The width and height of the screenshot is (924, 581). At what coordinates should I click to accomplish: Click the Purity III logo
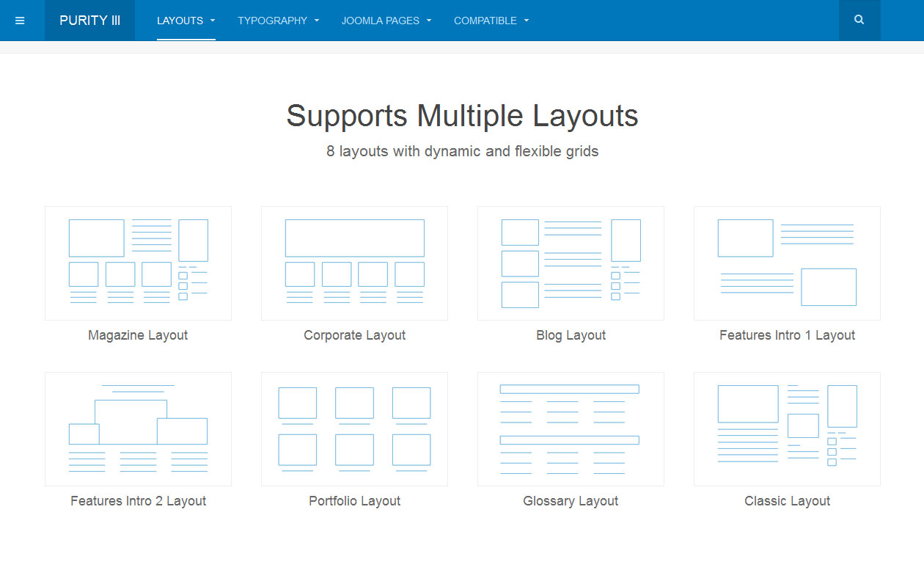[89, 21]
